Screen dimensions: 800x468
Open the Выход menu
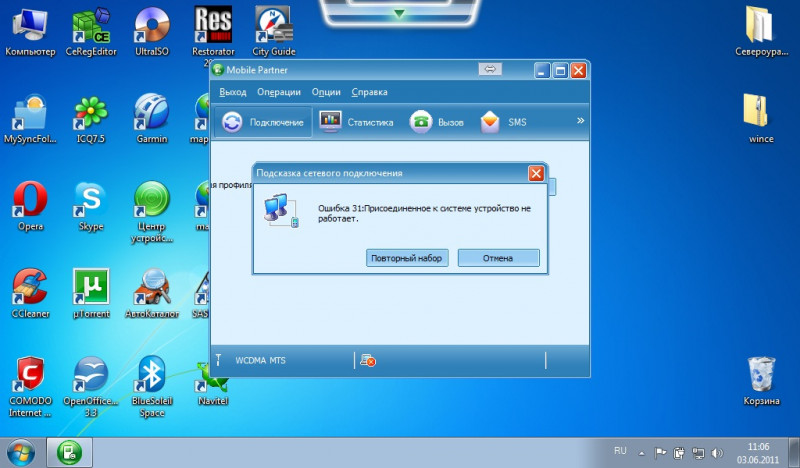coord(232,92)
